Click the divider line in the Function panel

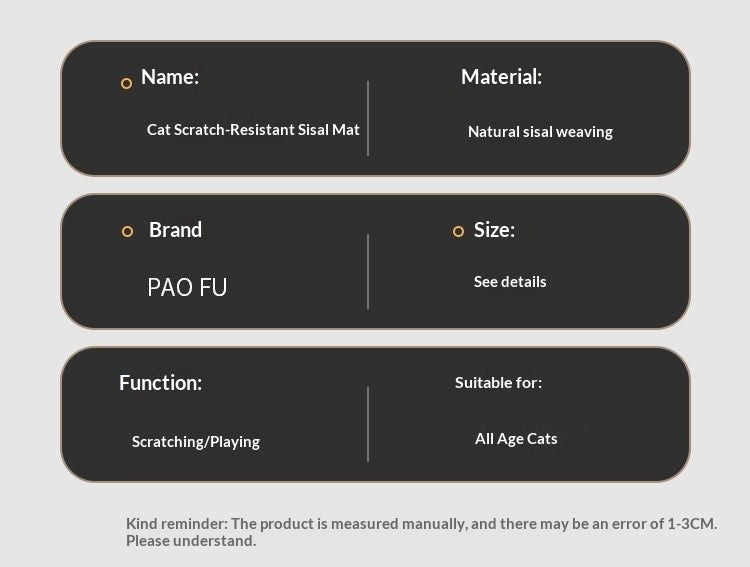pos(368,424)
